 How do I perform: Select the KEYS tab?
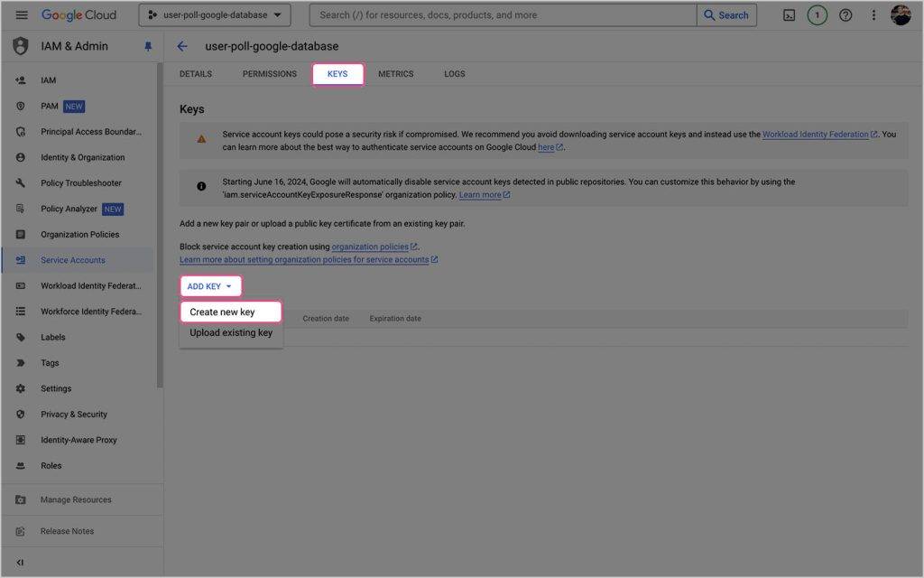click(337, 74)
